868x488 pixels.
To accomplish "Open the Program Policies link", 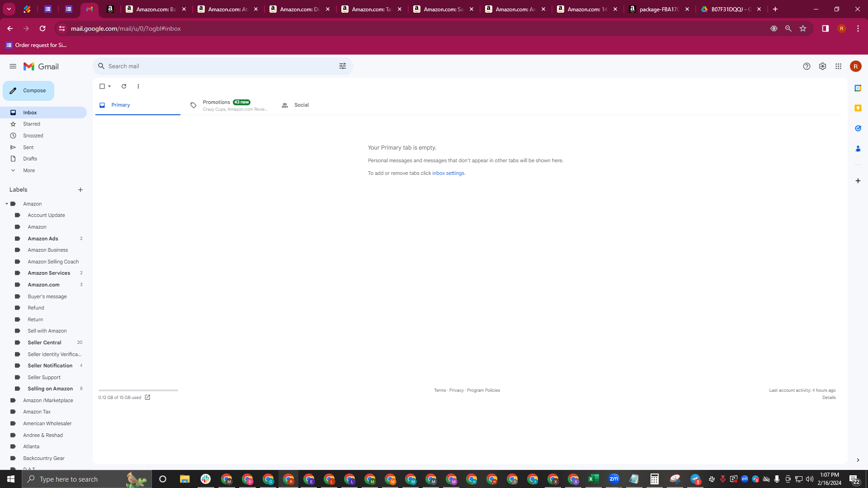I will tap(483, 390).
